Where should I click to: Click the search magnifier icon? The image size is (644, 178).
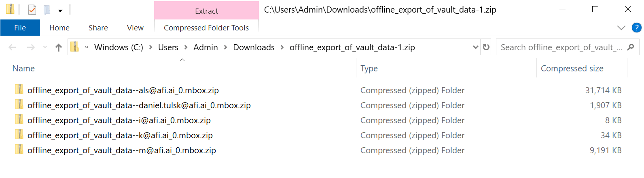pyautogui.click(x=630, y=47)
